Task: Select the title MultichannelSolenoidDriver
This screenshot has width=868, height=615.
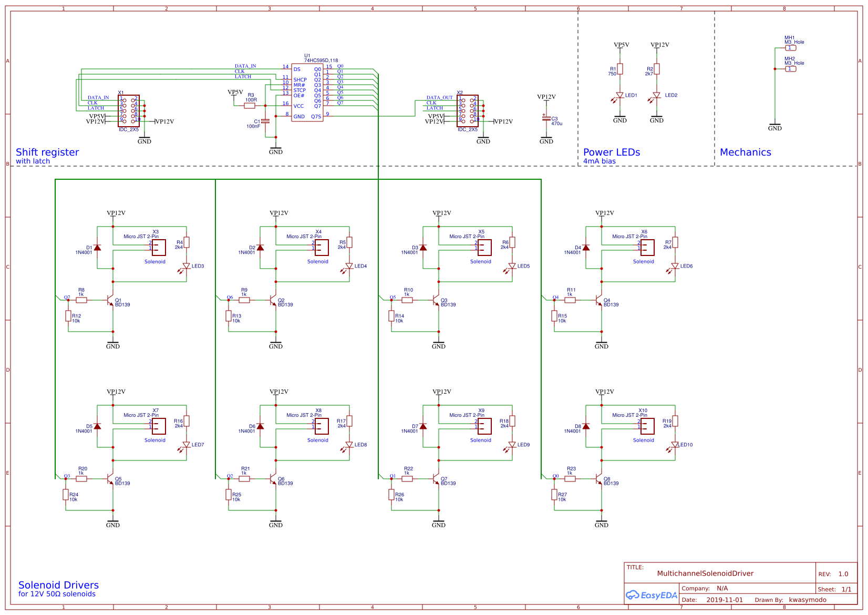Action: coord(706,573)
